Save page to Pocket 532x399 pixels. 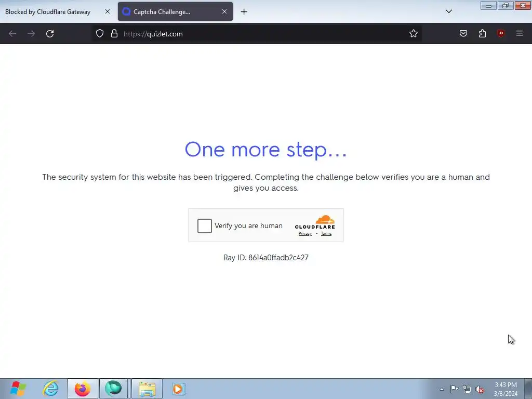pyautogui.click(x=463, y=33)
